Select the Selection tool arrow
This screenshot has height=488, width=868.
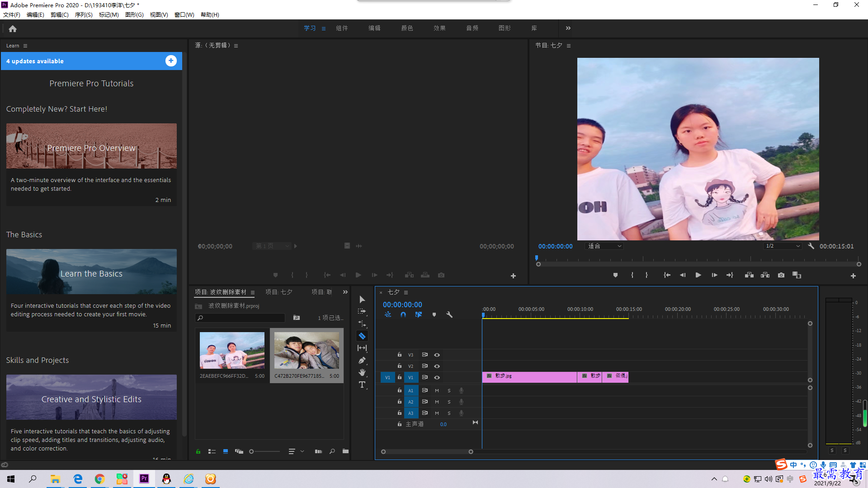pos(362,300)
